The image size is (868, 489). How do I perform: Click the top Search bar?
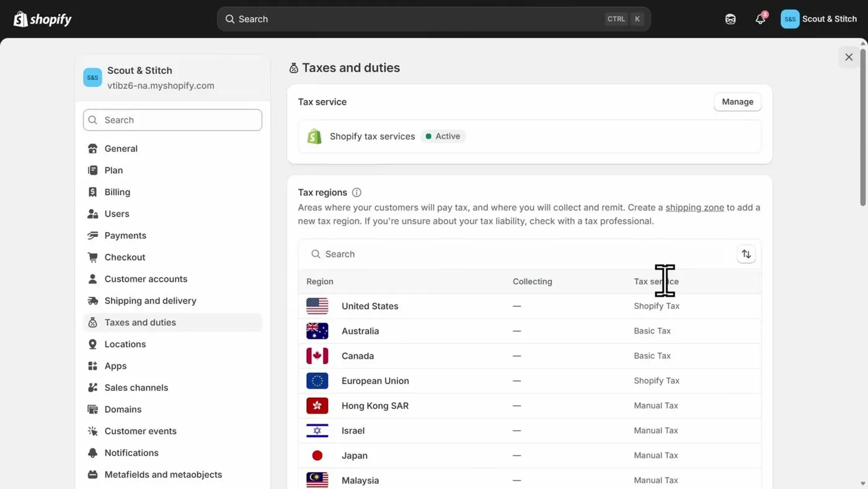pos(434,19)
